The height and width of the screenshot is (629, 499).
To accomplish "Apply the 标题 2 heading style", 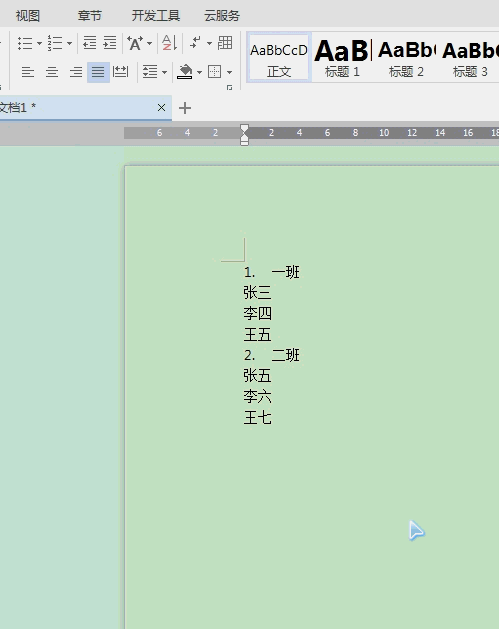I will pyautogui.click(x=406, y=57).
